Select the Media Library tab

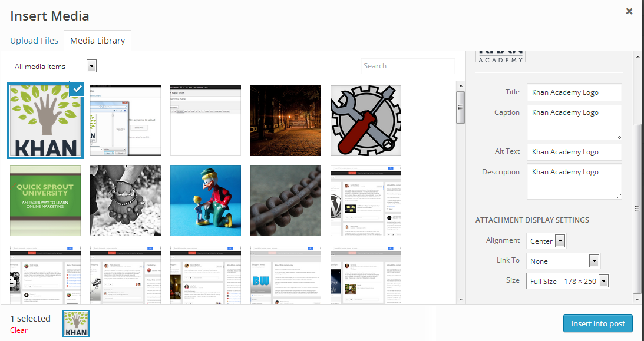(x=97, y=41)
